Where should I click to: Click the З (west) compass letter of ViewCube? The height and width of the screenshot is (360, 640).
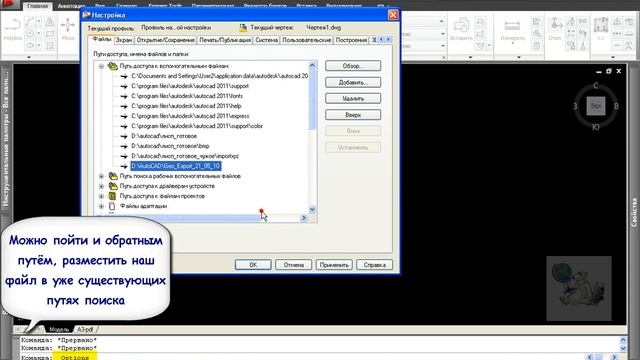pyautogui.click(x=575, y=106)
